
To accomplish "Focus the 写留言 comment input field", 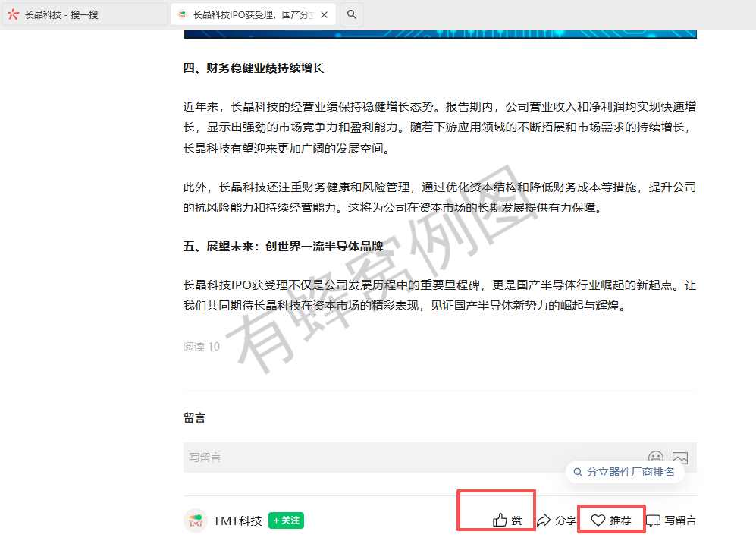I will (x=440, y=458).
